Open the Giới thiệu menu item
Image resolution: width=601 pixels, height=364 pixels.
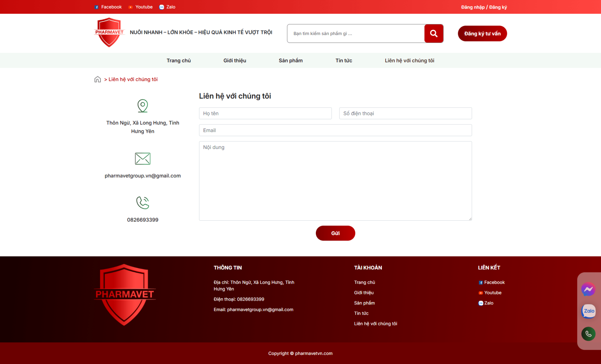235,61
